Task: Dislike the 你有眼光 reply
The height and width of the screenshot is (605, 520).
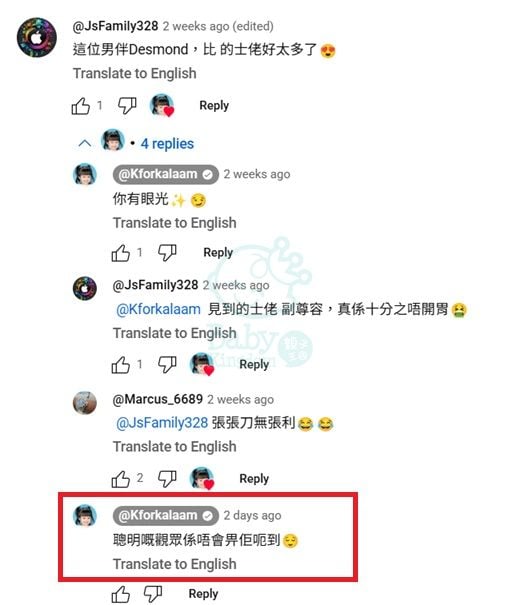Action: [x=167, y=253]
